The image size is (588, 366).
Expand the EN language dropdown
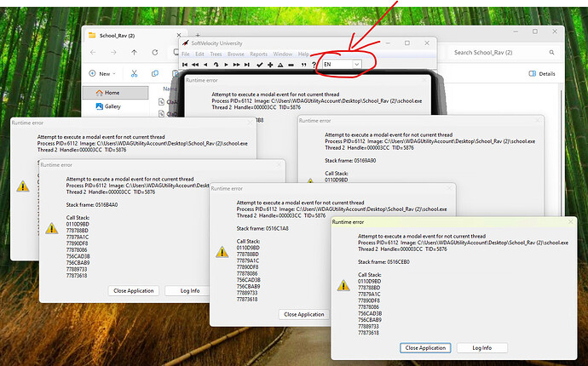356,65
